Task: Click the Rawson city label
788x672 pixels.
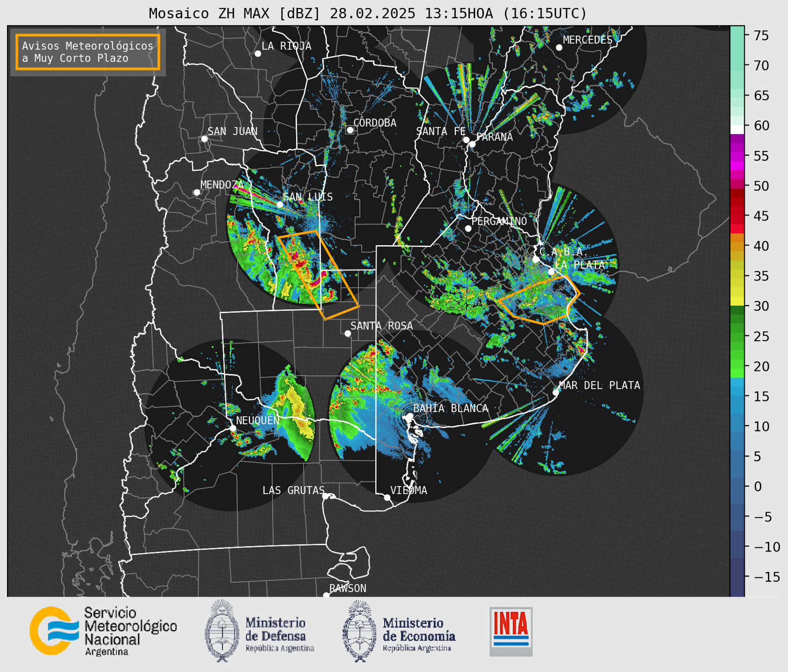Action: [348, 588]
